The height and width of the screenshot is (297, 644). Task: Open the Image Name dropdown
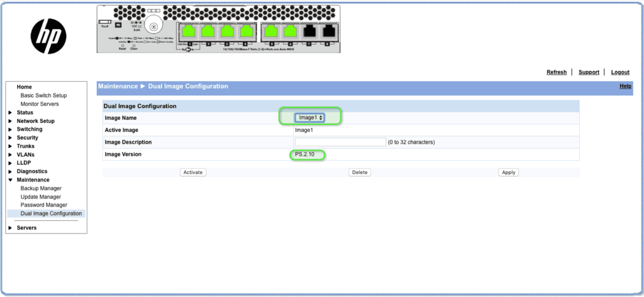pyautogui.click(x=311, y=117)
